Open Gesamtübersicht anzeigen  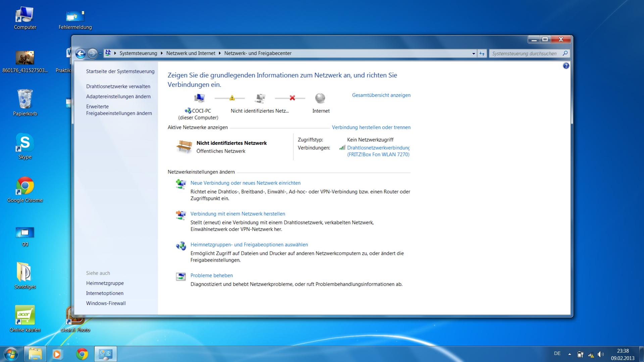click(381, 95)
